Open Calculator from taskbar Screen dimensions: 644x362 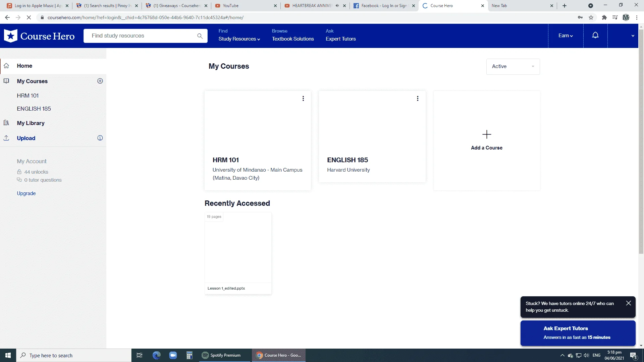(x=190, y=355)
